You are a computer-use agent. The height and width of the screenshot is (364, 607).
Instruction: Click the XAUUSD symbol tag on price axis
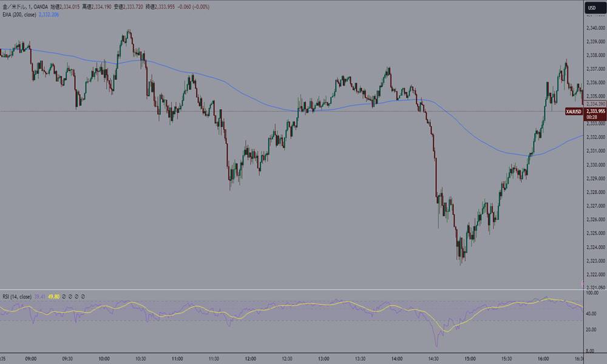coord(574,112)
